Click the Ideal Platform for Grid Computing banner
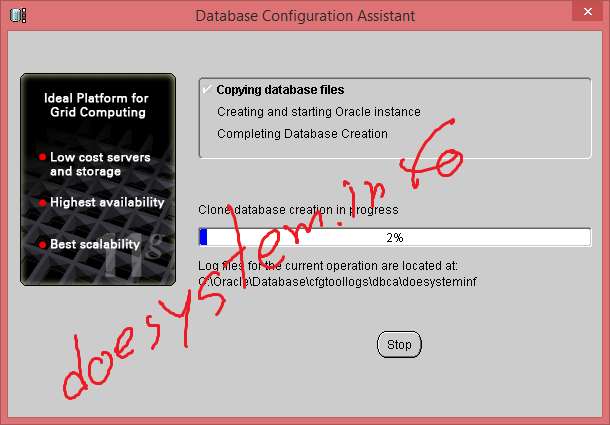The height and width of the screenshot is (425, 610). pyautogui.click(x=97, y=105)
